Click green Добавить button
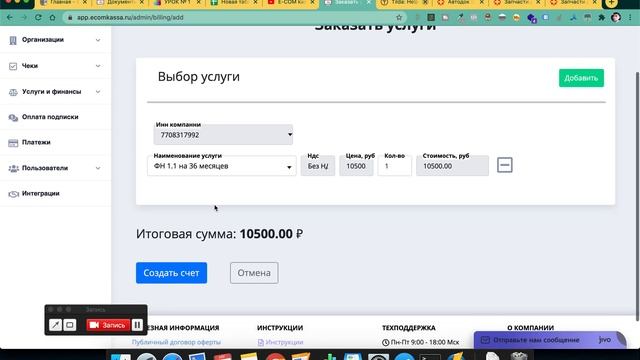 tap(581, 78)
